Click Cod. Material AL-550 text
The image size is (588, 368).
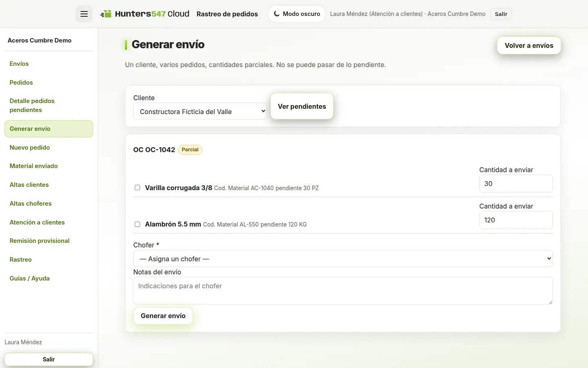231,224
